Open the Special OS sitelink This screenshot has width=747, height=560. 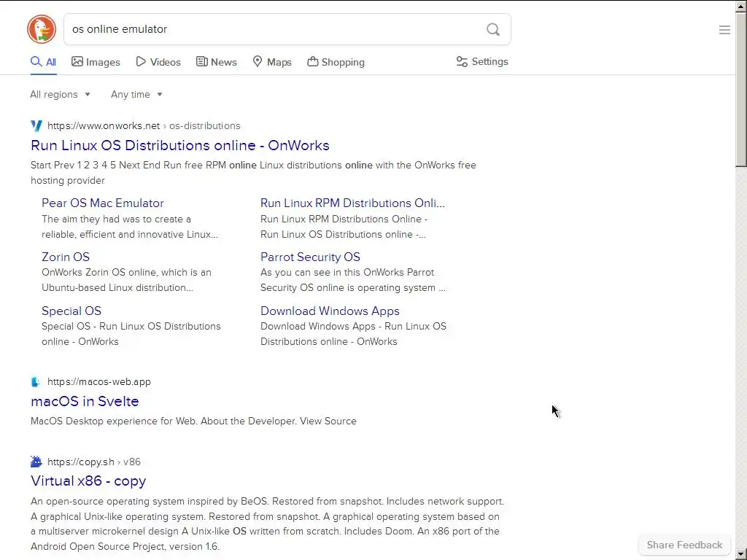71,311
